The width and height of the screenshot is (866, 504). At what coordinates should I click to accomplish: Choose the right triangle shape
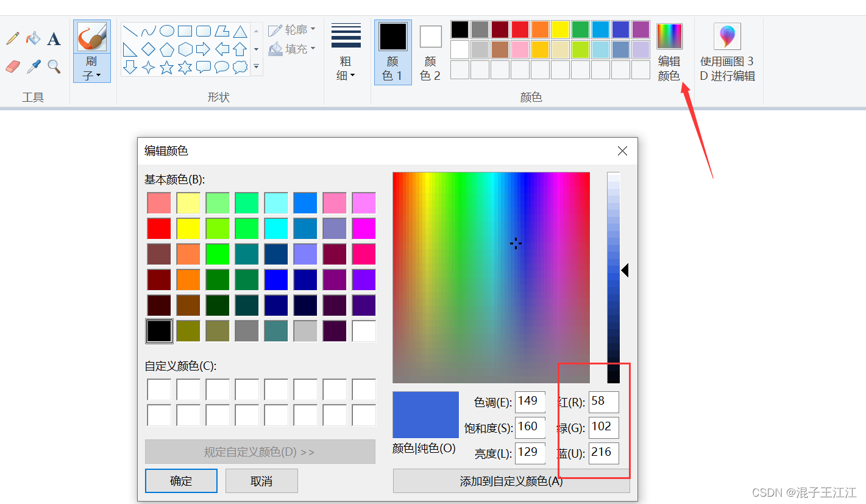tap(130, 49)
